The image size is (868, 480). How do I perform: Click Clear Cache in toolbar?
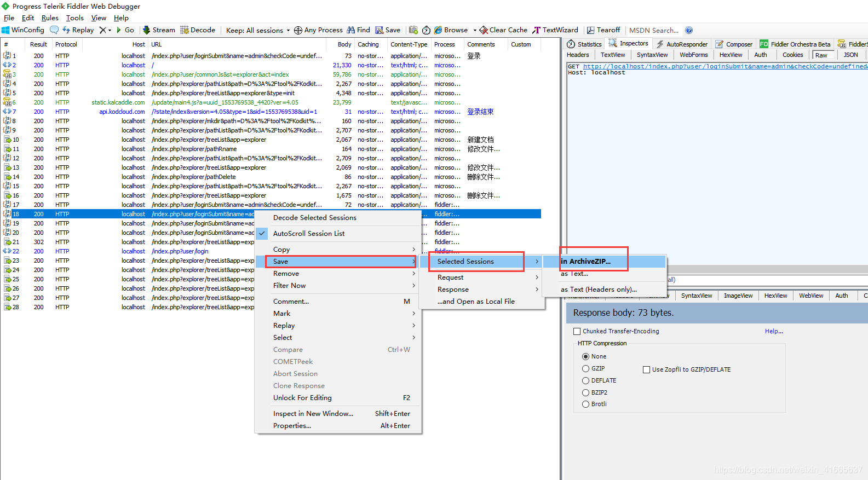503,30
